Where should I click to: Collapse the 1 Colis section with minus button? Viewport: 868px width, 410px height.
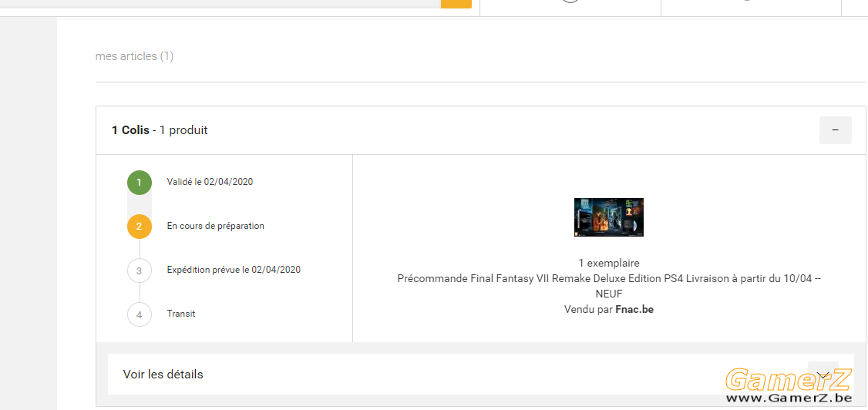(836, 130)
